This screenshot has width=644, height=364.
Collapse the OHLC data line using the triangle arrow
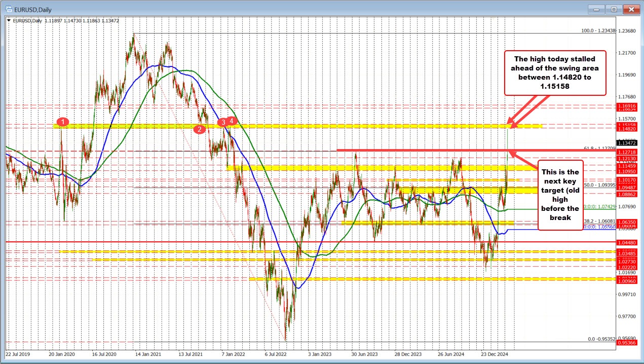point(10,21)
